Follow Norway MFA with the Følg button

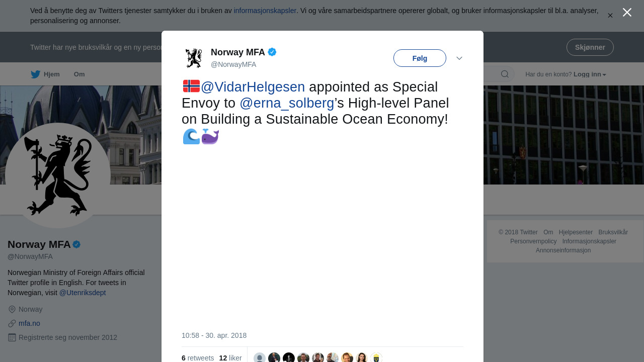coord(420,58)
